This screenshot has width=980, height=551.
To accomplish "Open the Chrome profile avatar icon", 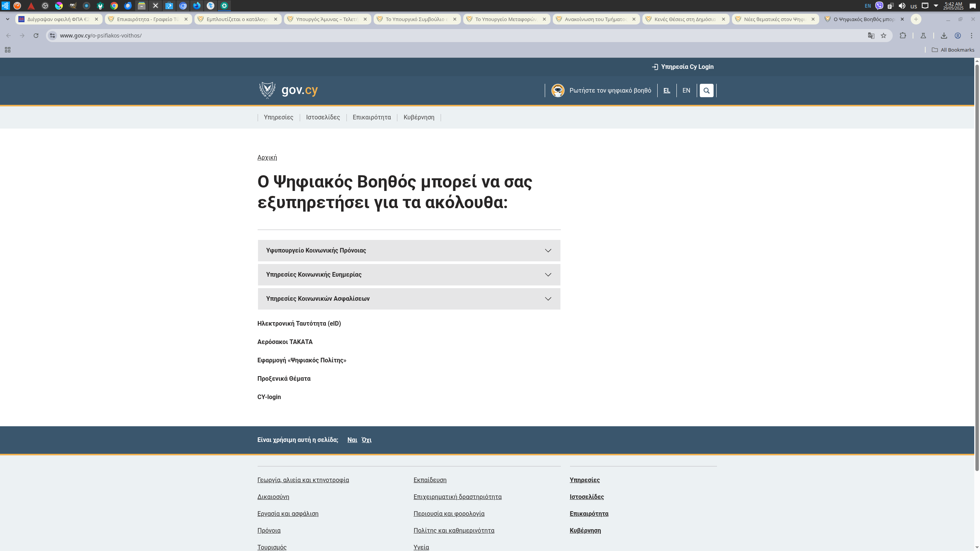I will pos(957,36).
